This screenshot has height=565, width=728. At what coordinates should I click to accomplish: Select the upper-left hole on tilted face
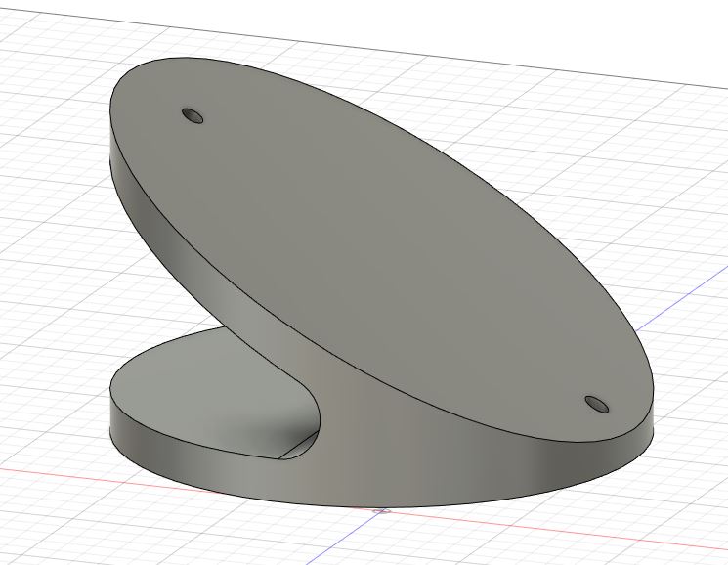coord(193,115)
